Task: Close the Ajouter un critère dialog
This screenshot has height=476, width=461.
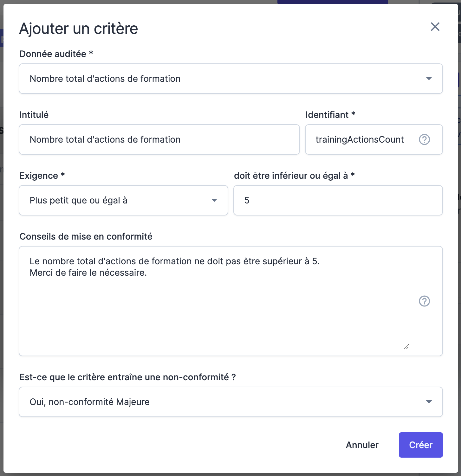Action: pos(435,27)
